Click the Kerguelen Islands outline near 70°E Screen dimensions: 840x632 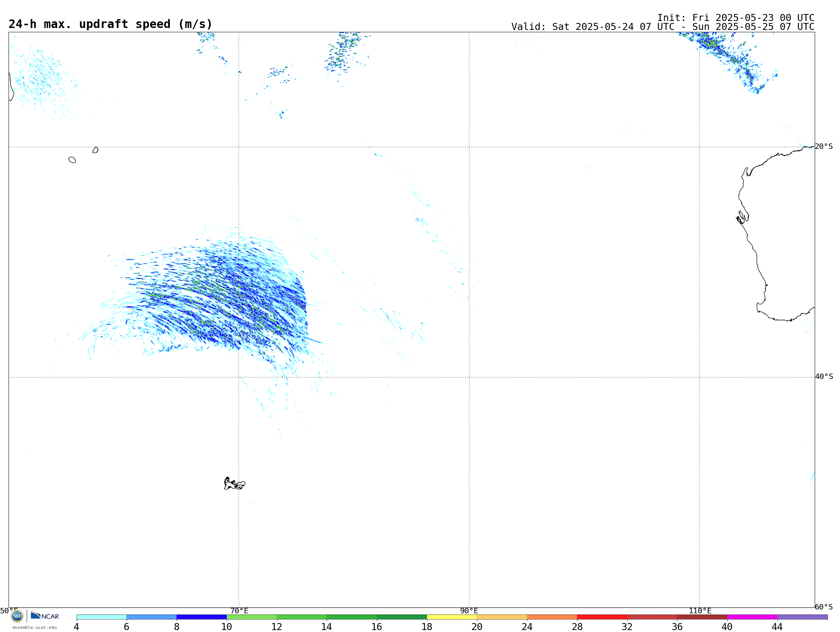234,484
